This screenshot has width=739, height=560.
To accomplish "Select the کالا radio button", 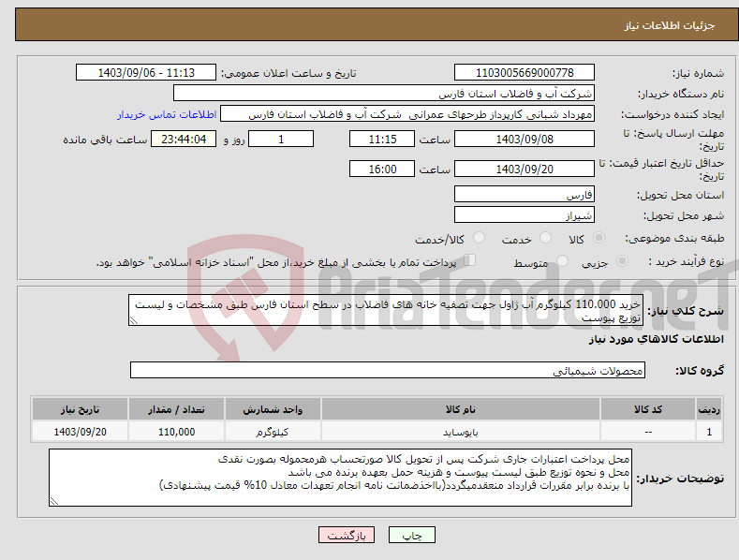I will coord(599,238).
